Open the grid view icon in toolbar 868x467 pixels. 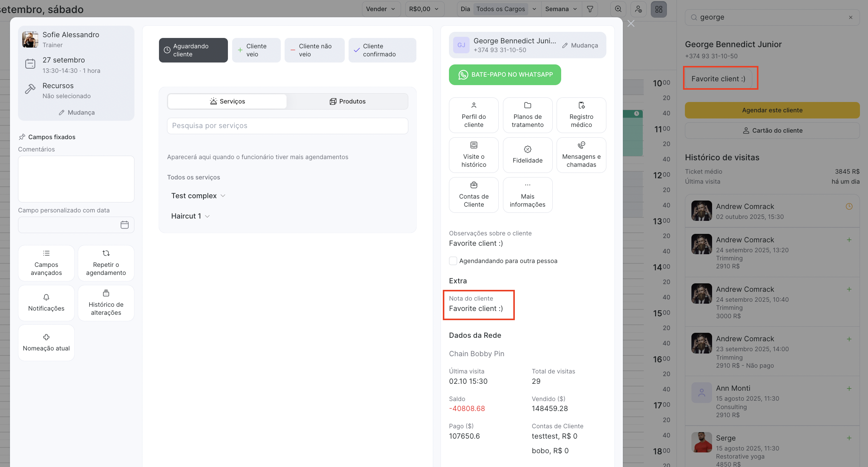[658, 9]
